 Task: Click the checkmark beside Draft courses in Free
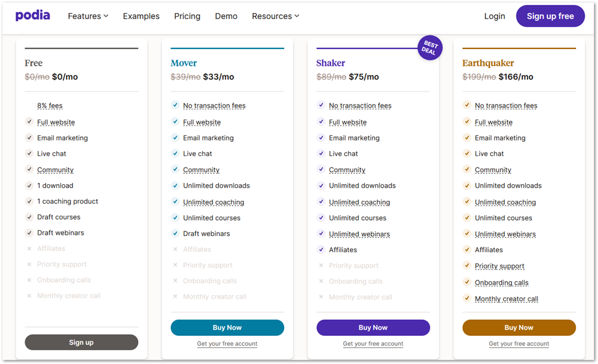click(x=29, y=217)
